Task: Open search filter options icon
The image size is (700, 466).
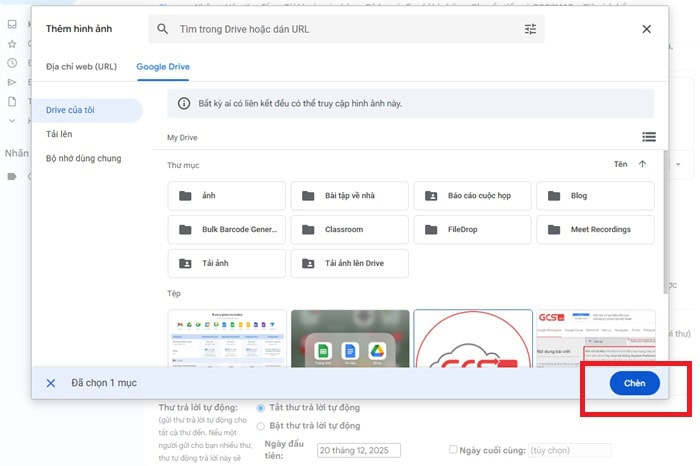Action: [530, 29]
